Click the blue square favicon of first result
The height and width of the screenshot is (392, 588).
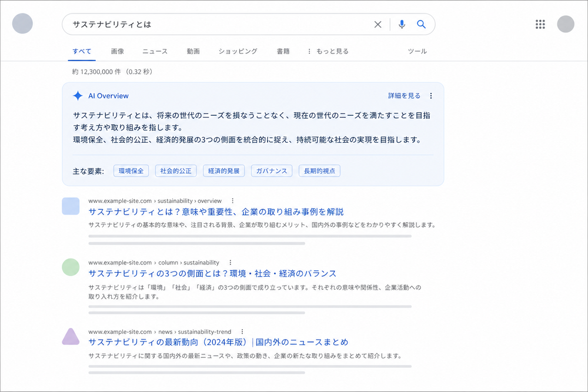(71, 206)
